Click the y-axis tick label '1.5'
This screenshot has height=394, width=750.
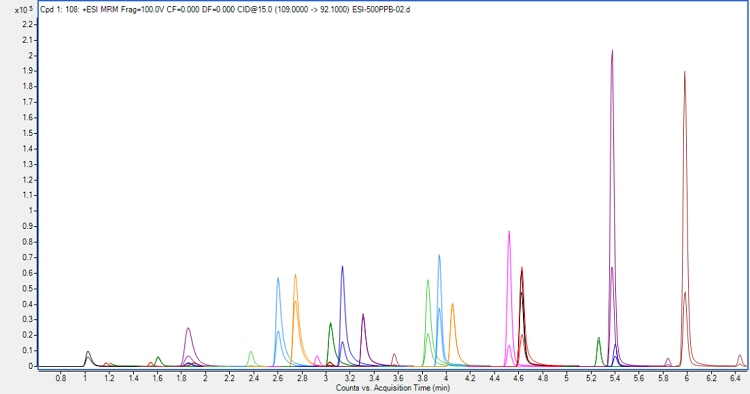click(x=28, y=133)
